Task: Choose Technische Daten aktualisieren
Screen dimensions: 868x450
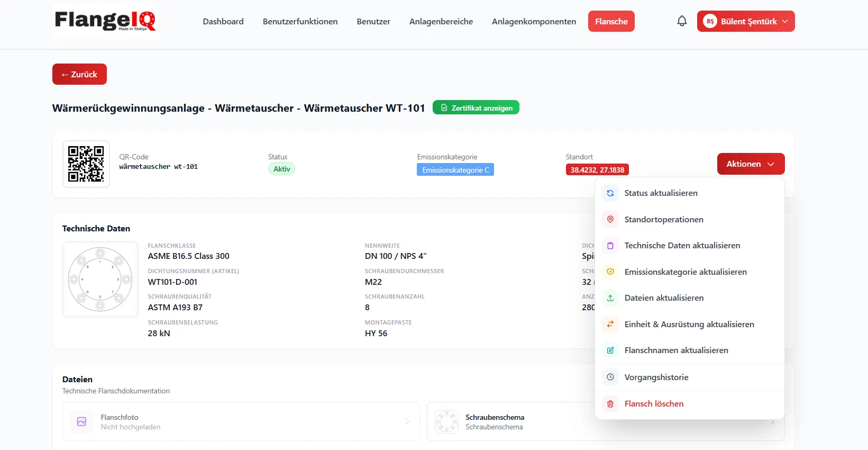Action: pos(690,246)
